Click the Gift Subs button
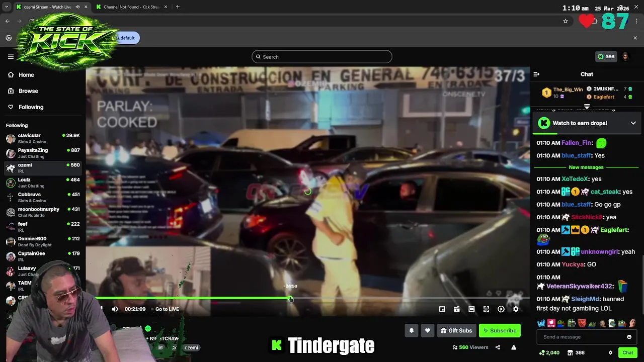 [x=456, y=330]
